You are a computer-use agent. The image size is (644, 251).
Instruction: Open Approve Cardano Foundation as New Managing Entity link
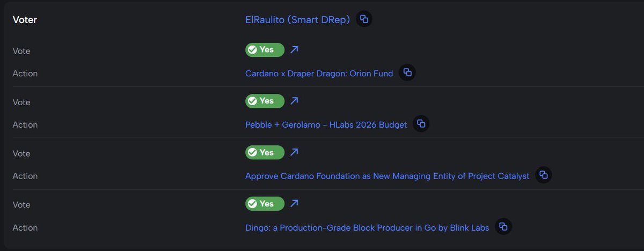tap(387, 176)
